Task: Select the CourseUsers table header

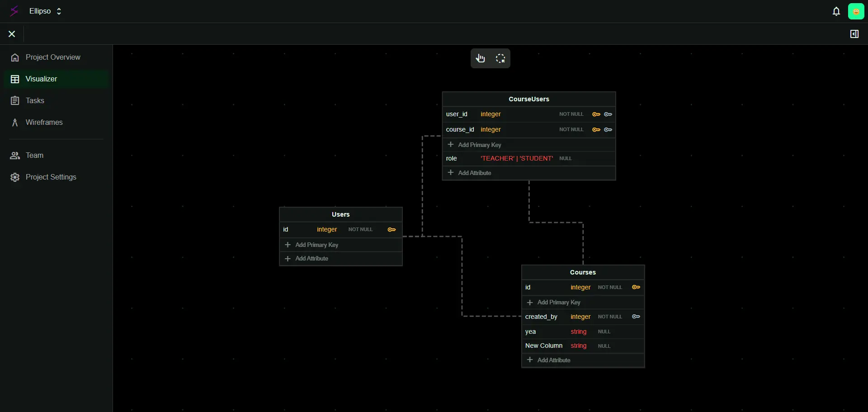Action: tap(528, 99)
